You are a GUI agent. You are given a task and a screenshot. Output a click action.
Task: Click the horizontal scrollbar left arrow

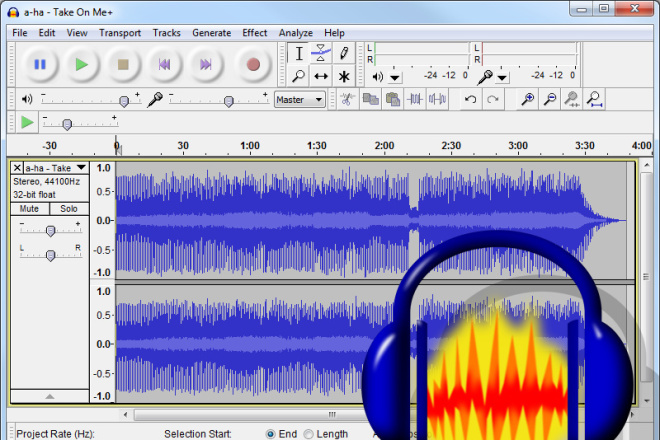pyautogui.click(x=125, y=415)
